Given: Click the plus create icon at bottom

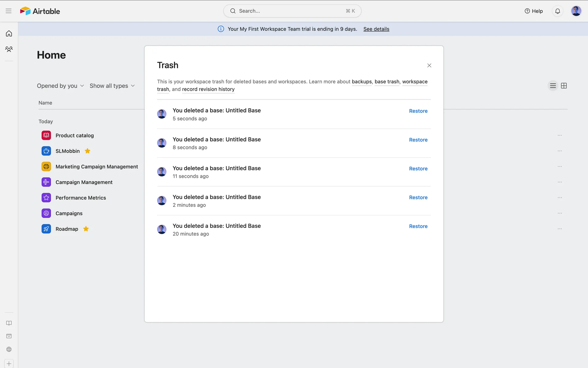Looking at the screenshot, I should pyautogui.click(x=9, y=364).
